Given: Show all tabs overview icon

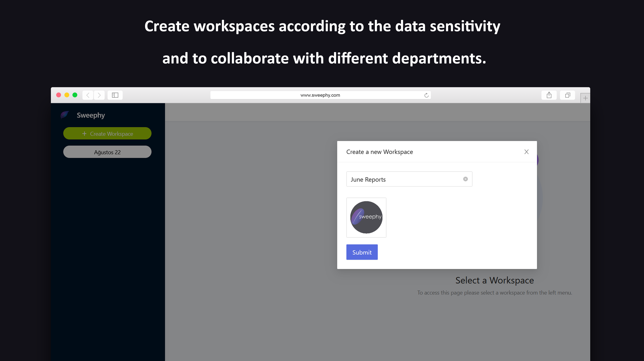Looking at the screenshot, I should pyautogui.click(x=568, y=95).
